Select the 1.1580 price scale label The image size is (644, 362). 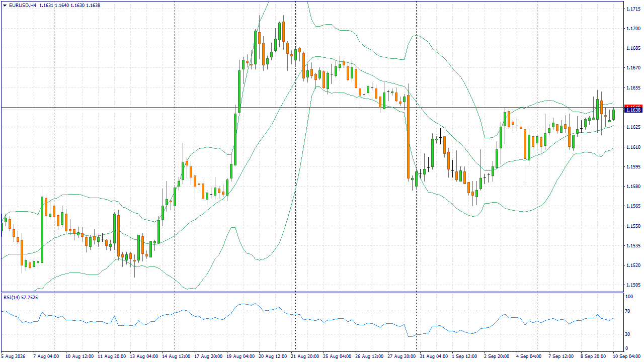[x=633, y=187]
